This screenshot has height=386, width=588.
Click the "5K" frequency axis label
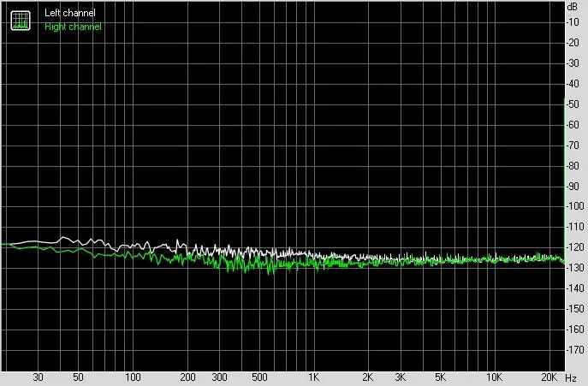[x=440, y=377]
